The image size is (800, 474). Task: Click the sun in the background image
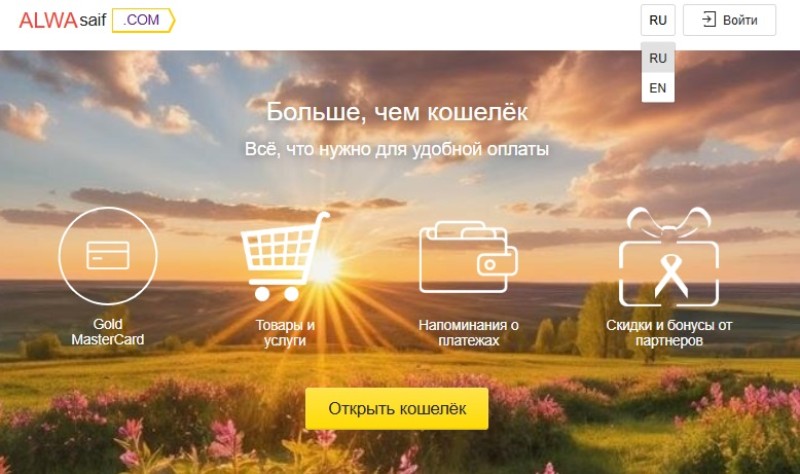[323, 267]
